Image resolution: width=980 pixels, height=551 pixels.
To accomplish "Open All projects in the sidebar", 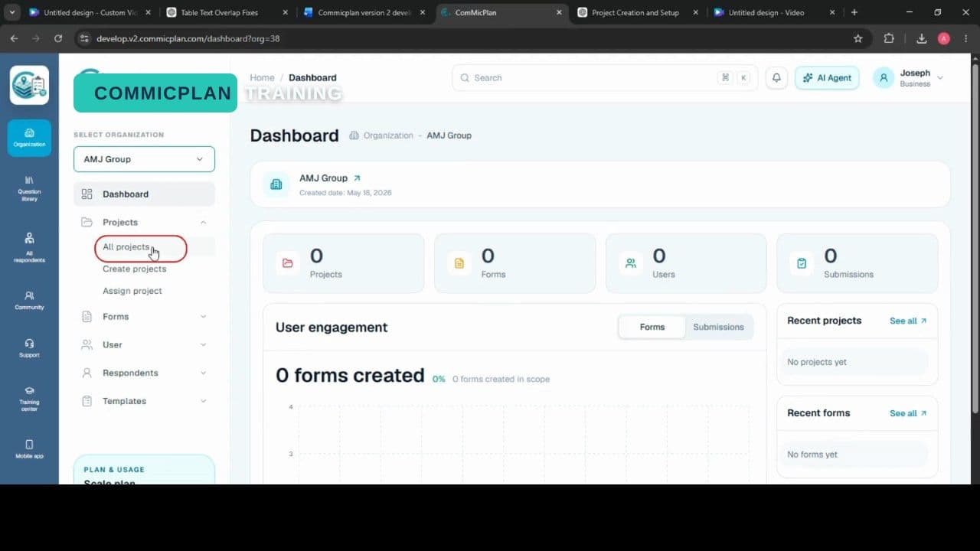I will [126, 247].
